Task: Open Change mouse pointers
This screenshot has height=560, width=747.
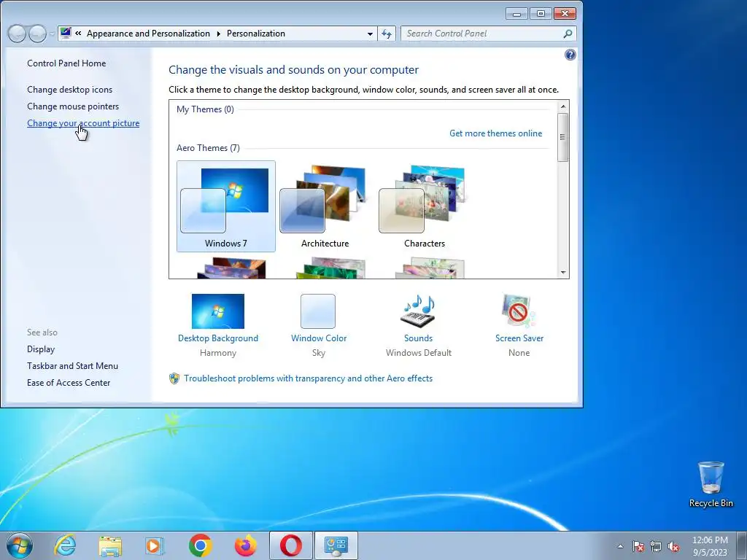Action: coord(73,106)
